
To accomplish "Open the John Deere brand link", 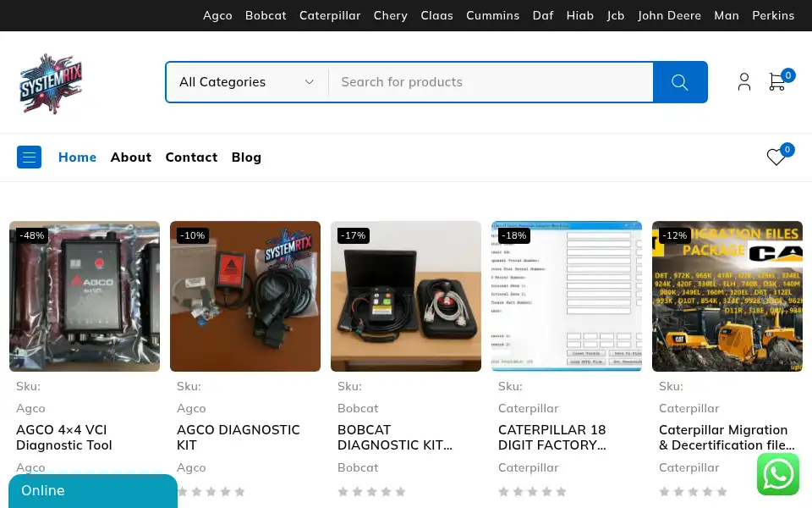I will [669, 15].
